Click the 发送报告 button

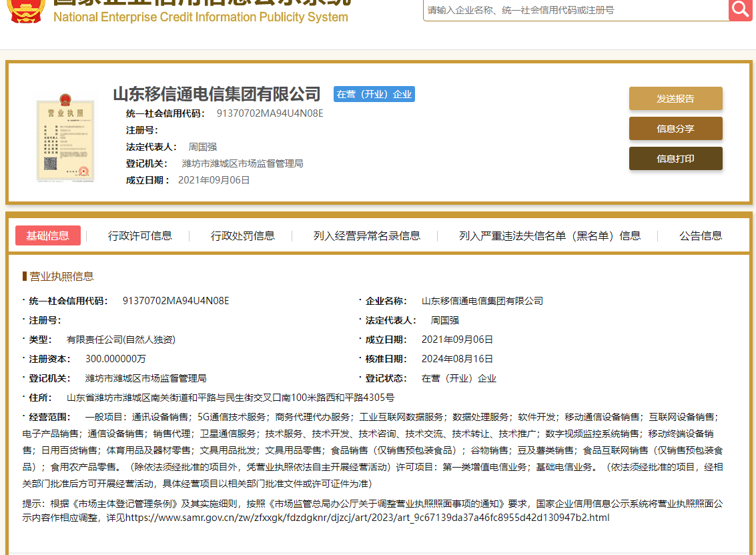pyautogui.click(x=675, y=99)
